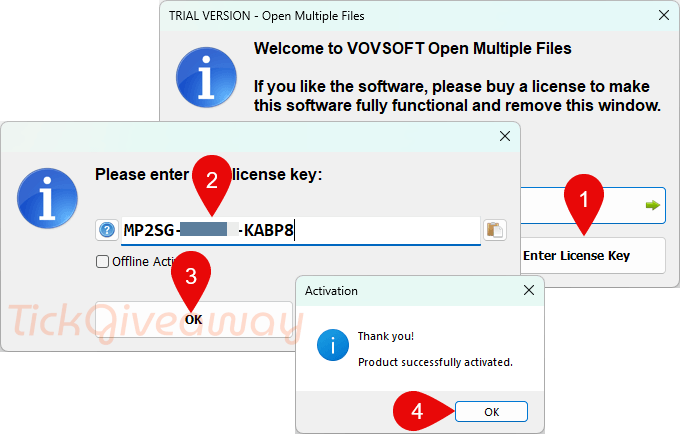Close the license key entry dialog
The height and width of the screenshot is (434, 680).
coord(505,136)
